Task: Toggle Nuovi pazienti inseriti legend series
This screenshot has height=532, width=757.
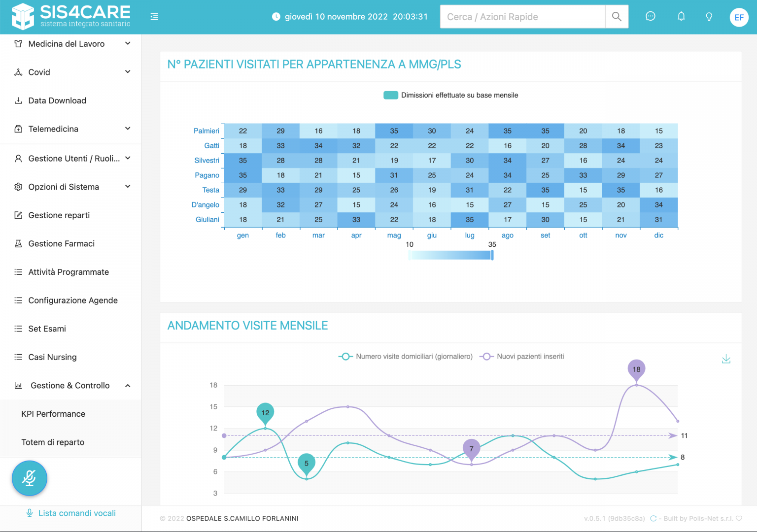Action: pyautogui.click(x=522, y=357)
